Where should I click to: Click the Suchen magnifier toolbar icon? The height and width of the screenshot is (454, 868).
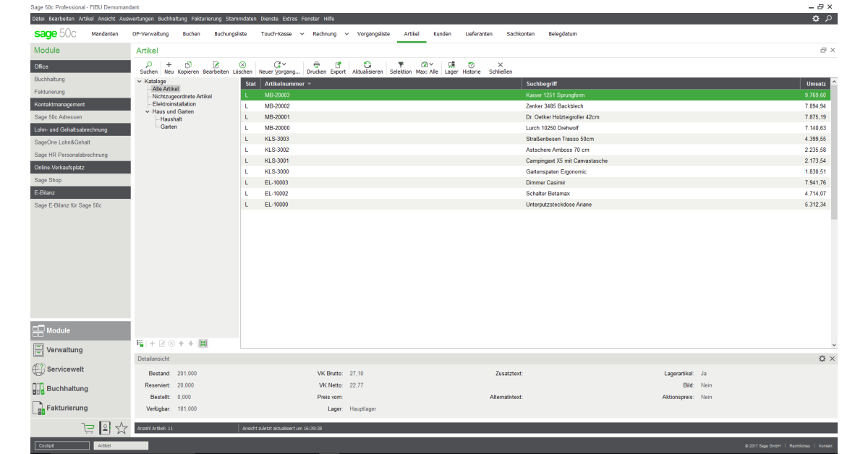coord(148,65)
